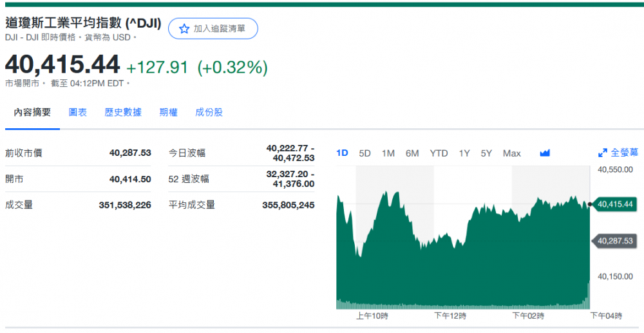Image resolution: width=644 pixels, height=333 pixels.
Task: Change chart range to 1Y
Action: [x=464, y=153]
